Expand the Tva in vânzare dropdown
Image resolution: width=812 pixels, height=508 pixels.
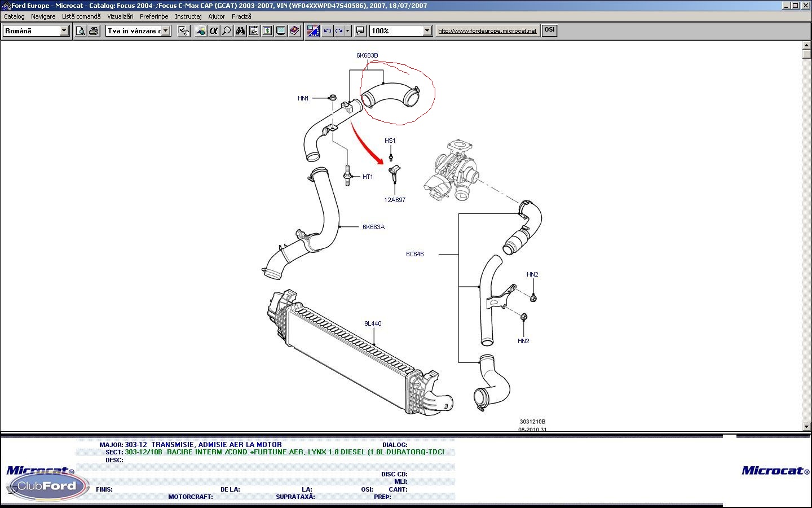[166, 31]
